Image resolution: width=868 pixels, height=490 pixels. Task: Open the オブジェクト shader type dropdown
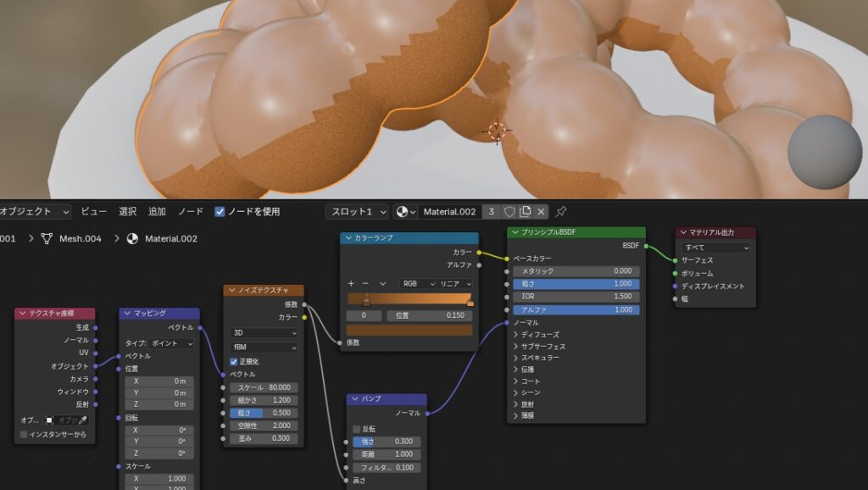click(34, 211)
